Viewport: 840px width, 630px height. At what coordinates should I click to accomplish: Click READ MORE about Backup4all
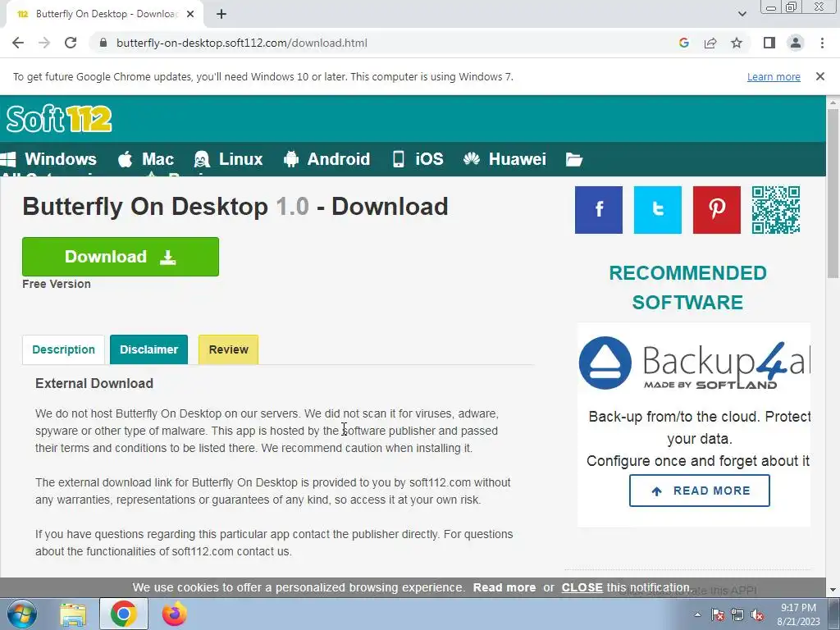pyautogui.click(x=699, y=491)
